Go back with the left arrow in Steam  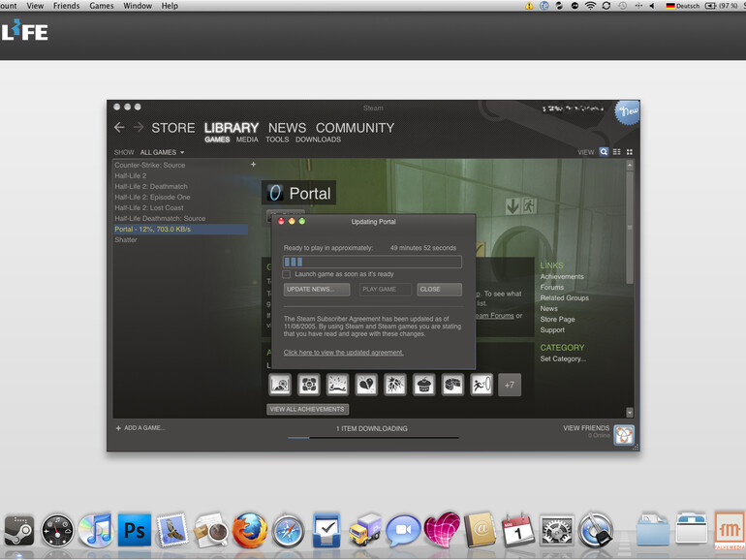point(119,127)
